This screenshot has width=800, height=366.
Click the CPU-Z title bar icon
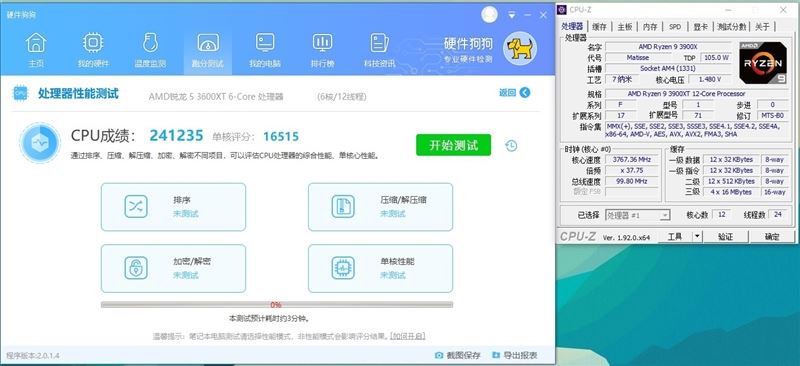click(x=562, y=10)
